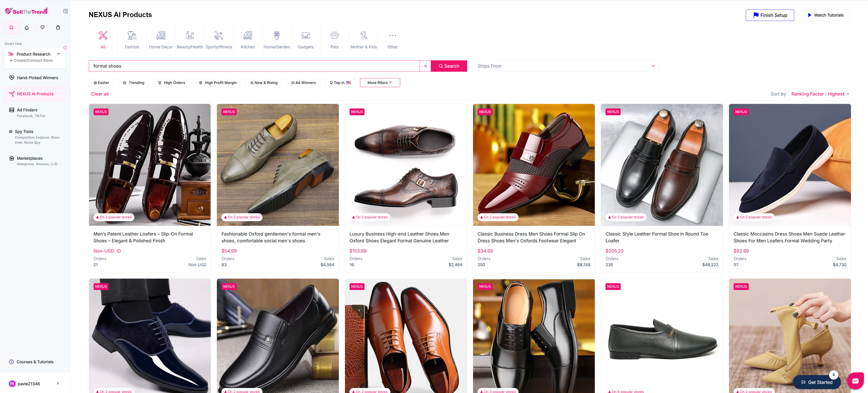Activate the Ad Winners filter chip
The width and height of the screenshot is (868, 393).
pos(303,83)
